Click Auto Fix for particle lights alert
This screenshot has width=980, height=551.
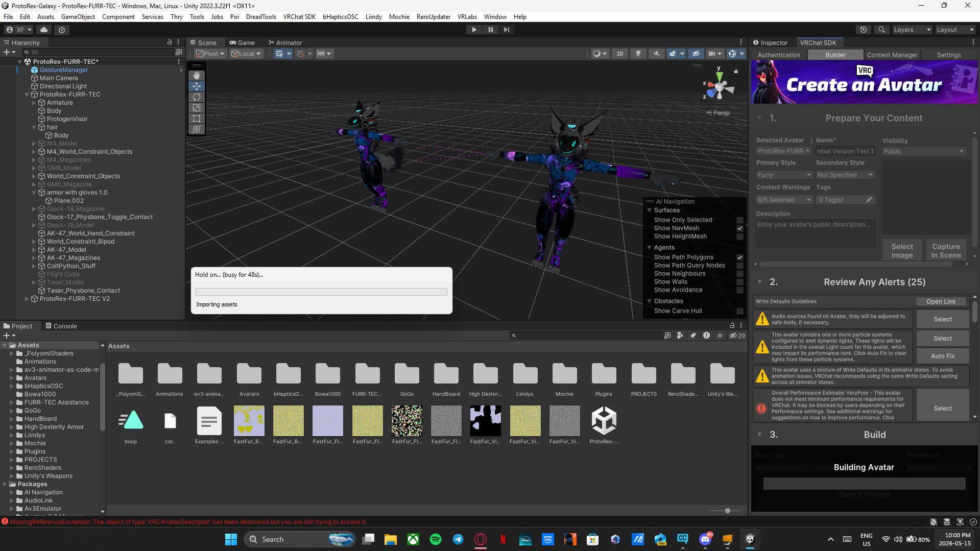[942, 356]
